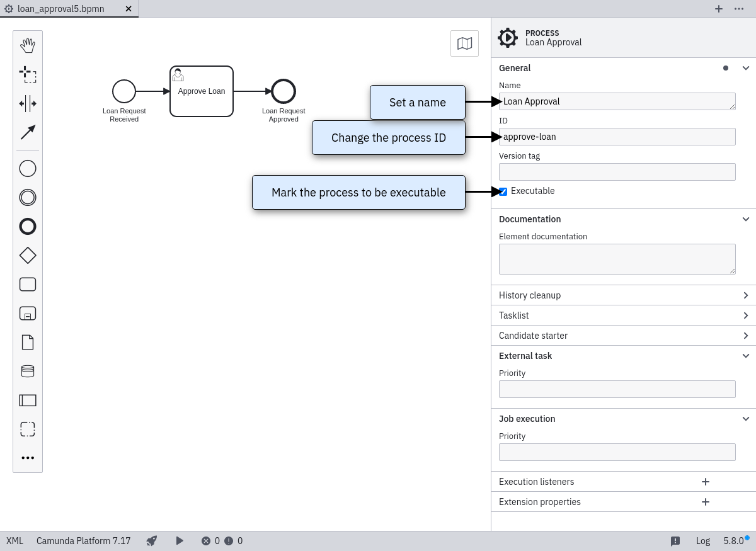The width and height of the screenshot is (756, 551).
Task: Add a Data Store Reference from the palette
Action: 28,371
